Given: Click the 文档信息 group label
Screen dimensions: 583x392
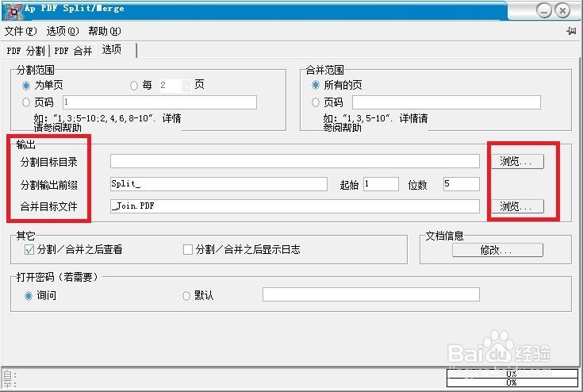Looking at the screenshot, I should pyautogui.click(x=445, y=236).
